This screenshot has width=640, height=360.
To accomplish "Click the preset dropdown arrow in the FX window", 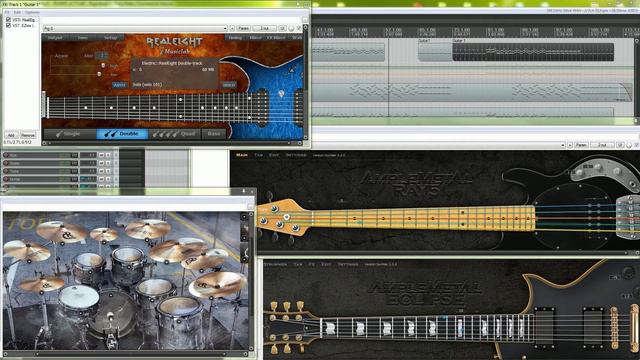I will point(225,29).
